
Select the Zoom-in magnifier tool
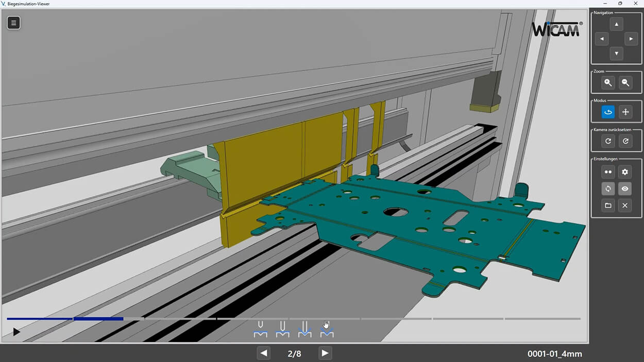(607, 82)
